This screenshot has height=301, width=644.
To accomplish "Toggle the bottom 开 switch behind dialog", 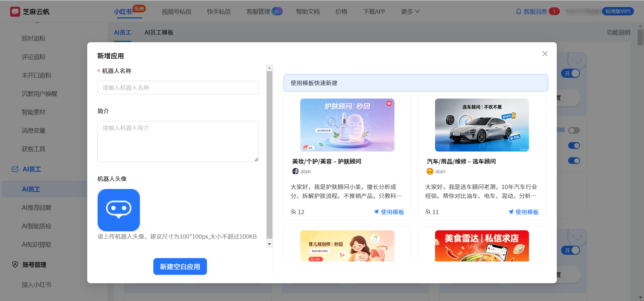I will pos(571,250).
